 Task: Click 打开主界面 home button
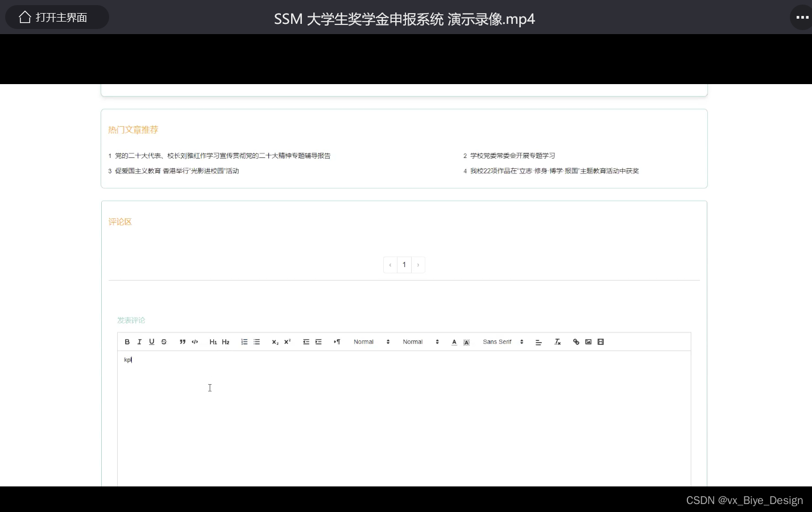pos(57,17)
